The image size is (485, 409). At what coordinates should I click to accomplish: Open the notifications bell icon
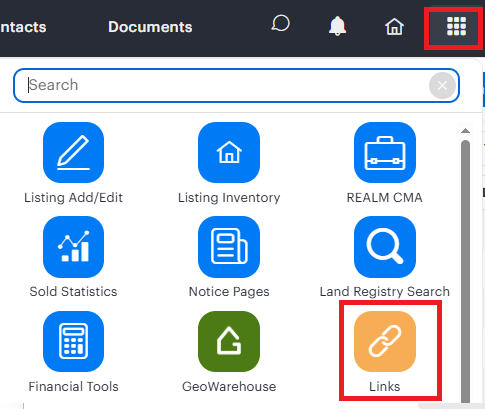click(337, 26)
